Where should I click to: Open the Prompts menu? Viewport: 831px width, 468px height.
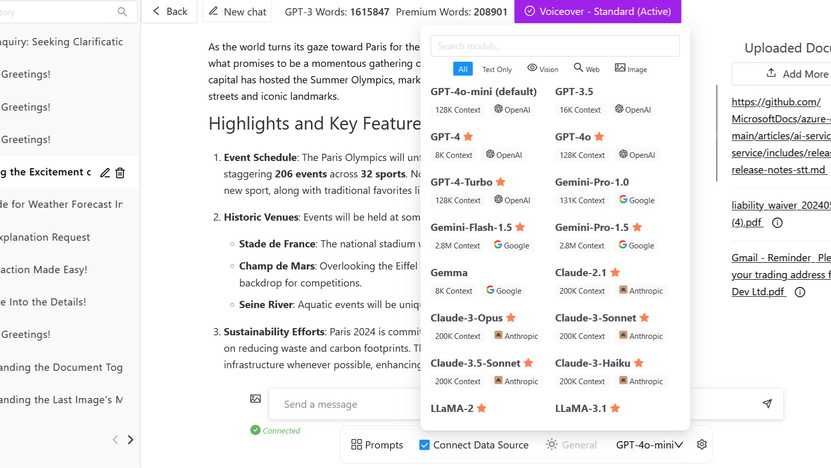click(x=376, y=445)
